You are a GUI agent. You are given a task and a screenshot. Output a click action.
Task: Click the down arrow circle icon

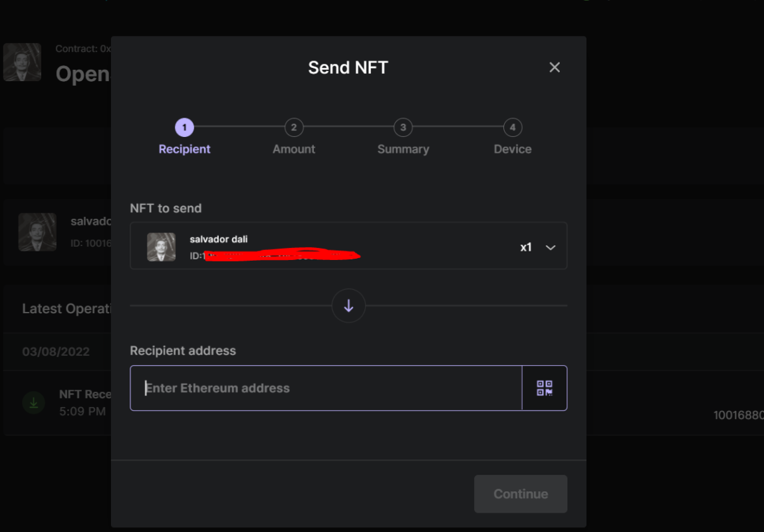(x=348, y=306)
